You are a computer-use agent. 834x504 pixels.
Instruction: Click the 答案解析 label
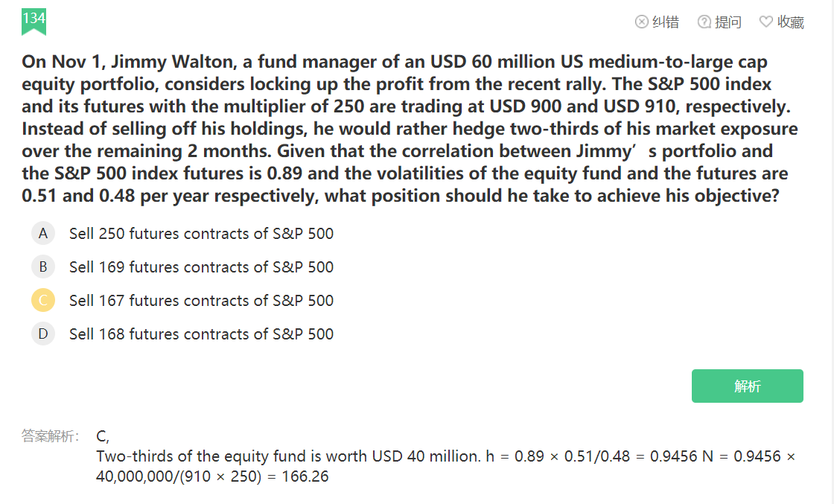[x=51, y=436]
